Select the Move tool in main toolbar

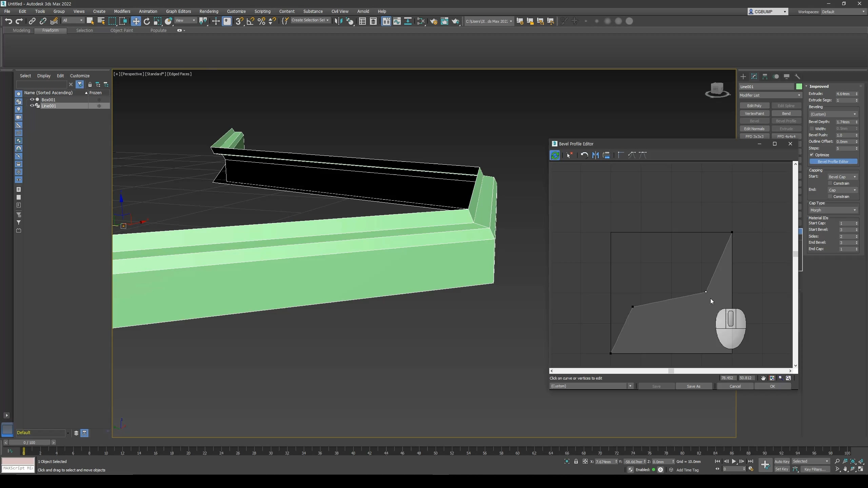tap(136, 21)
